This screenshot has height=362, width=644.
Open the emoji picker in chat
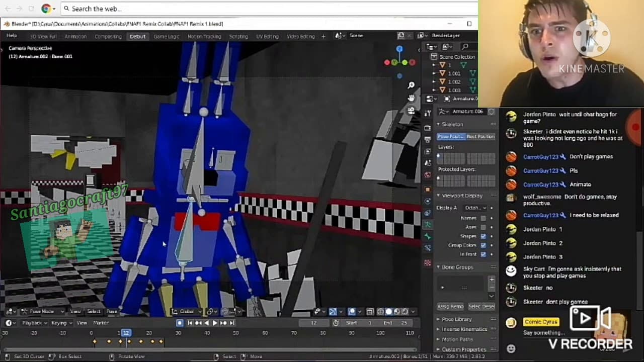point(511,348)
